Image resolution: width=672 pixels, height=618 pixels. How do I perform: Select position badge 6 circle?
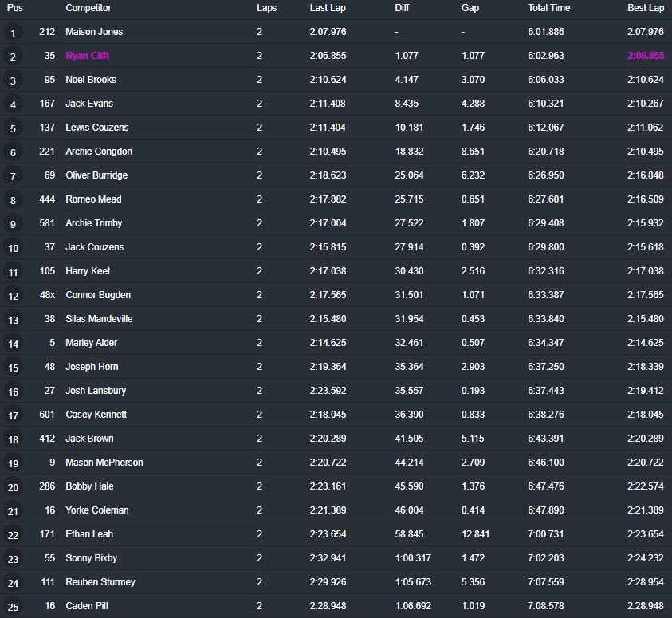[x=13, y=152]
